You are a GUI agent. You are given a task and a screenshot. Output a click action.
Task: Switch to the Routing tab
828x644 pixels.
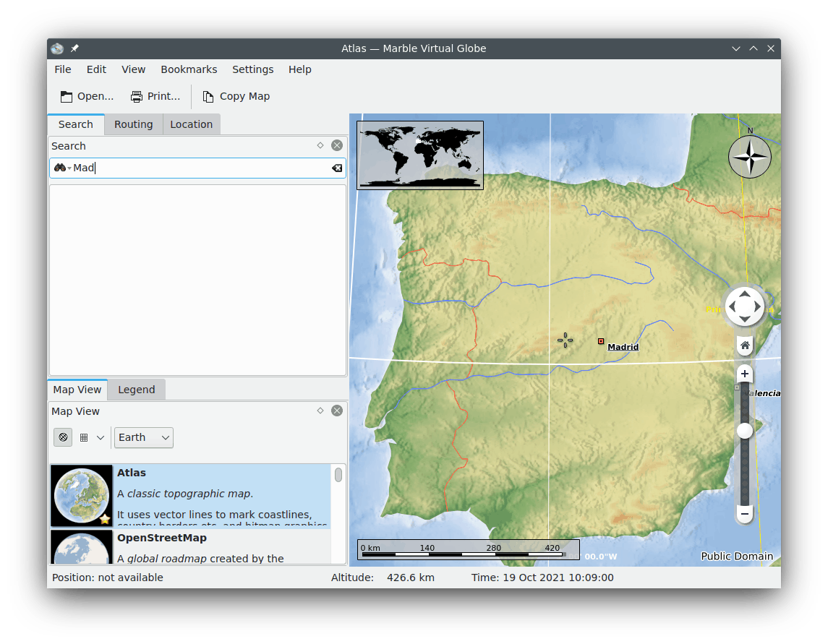click(x=133, y=124)
